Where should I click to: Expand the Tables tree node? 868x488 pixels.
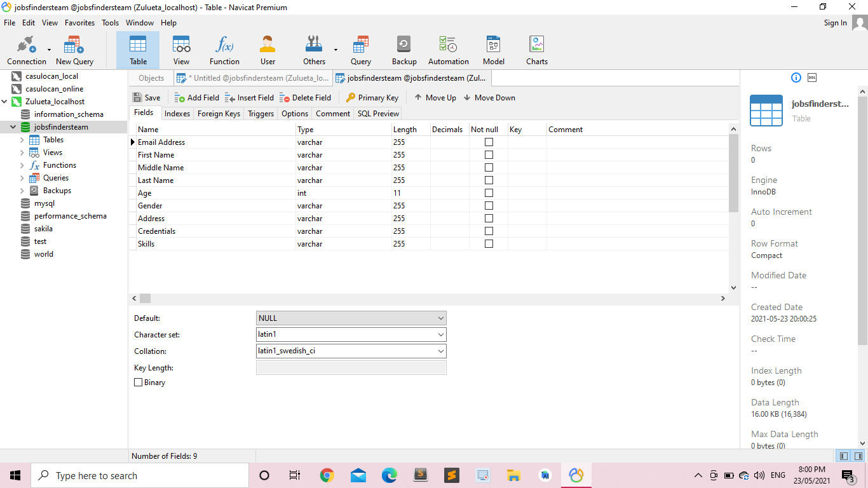pyautogui.click(x=22, y=140)
